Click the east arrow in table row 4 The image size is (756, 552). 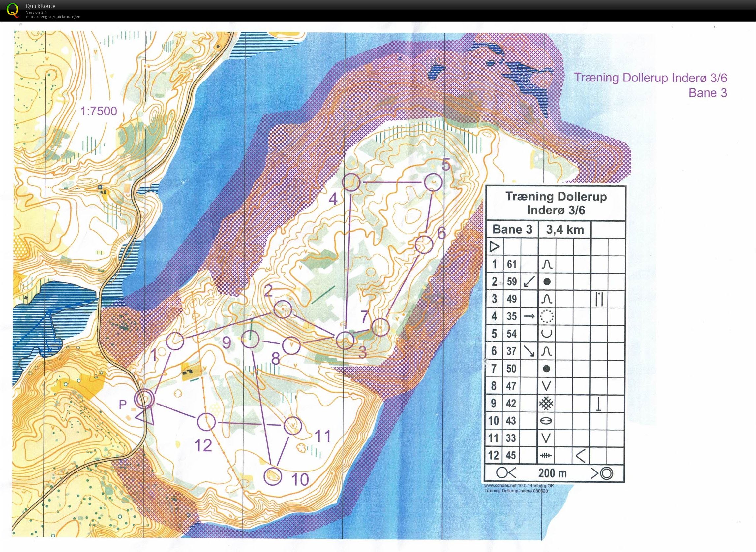tap(529, 316)
